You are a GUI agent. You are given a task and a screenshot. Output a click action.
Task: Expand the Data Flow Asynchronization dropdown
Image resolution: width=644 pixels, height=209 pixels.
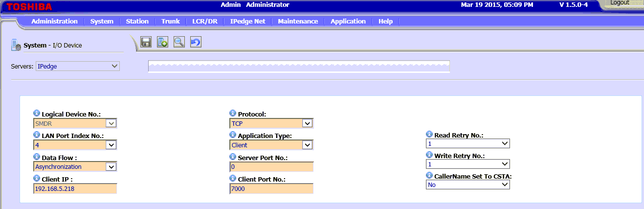(x=75, y=166)
